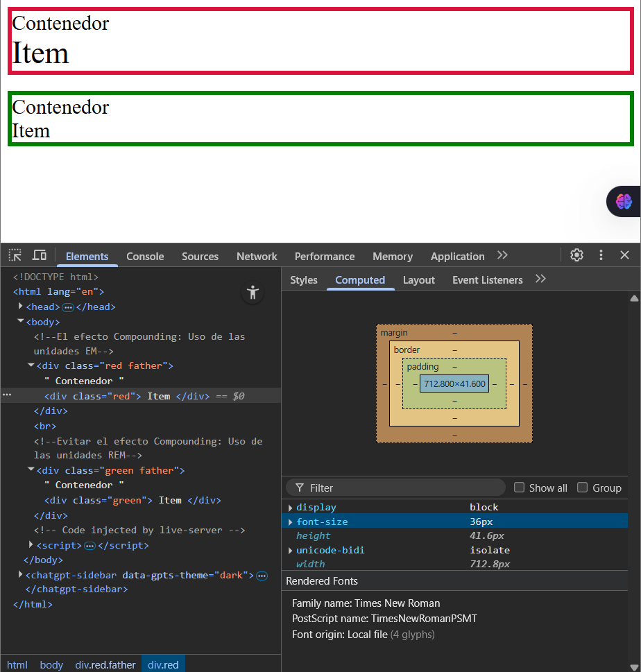Collapse the body element node
Viewport: 641px width, 672px height.
point(20,321)
